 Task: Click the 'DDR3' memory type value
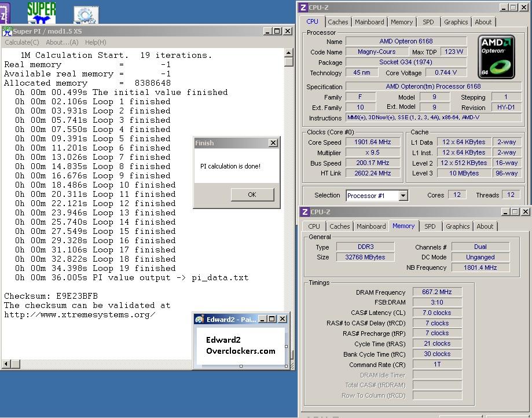(365, 247)
